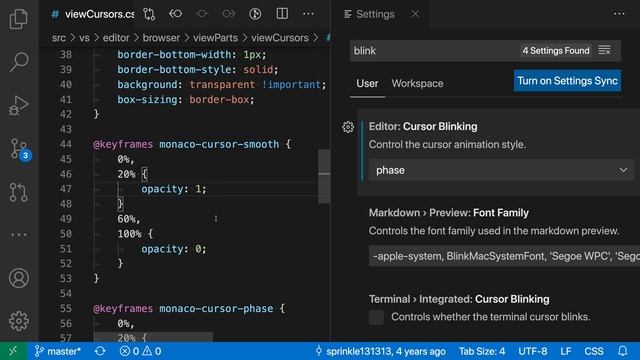Click 'background: transparent !important;' line
Viewport: 640px width, 360px height.
click(x=222, y=84)
